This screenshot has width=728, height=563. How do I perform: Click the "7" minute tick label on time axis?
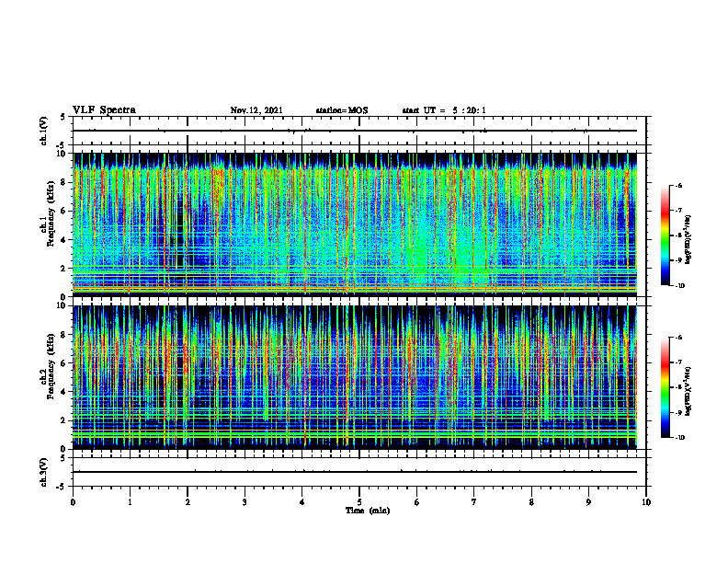pos(473,501)
